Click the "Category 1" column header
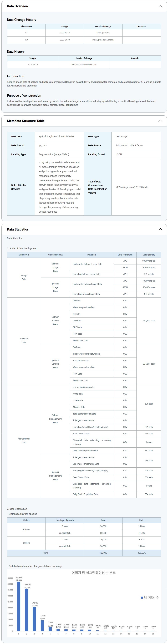The image size is (168, 644). tap(24, 255)
